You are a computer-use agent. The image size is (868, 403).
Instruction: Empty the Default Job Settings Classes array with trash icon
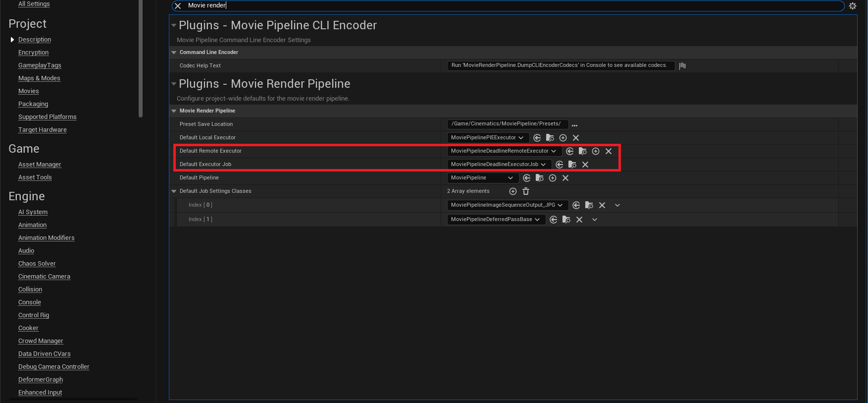click(x=526, y=191)
